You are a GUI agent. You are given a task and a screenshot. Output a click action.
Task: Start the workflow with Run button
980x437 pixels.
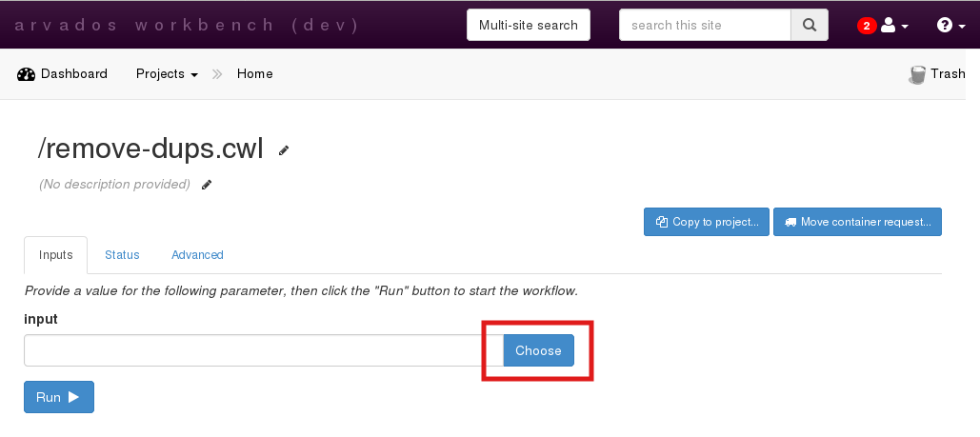point(59,397)
